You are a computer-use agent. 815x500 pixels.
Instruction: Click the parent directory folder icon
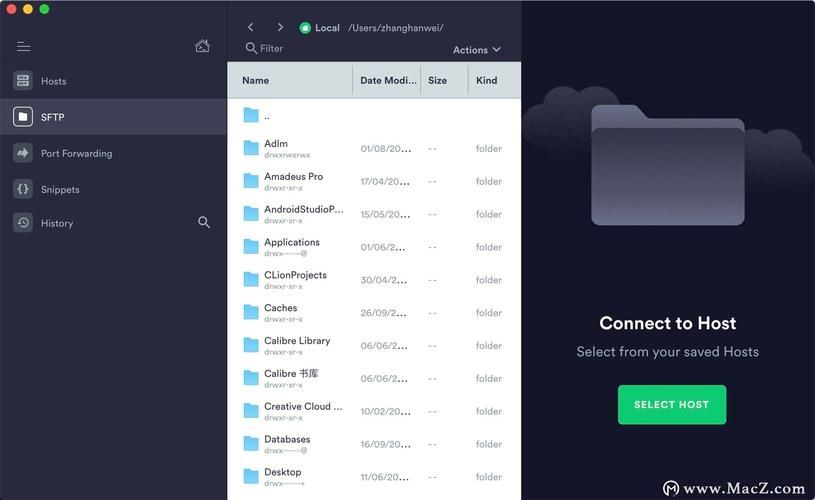(x=251, y=115)
